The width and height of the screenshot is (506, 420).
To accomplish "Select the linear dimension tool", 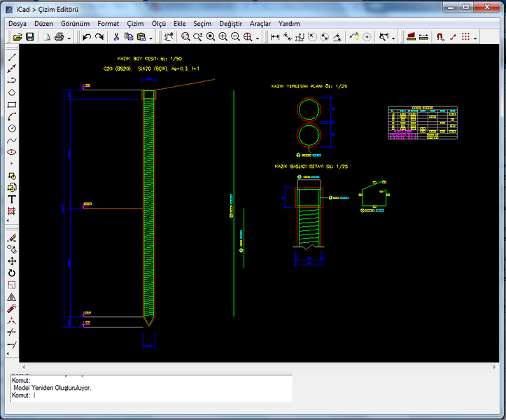I will pyautogui.click(x=275, y=37).
